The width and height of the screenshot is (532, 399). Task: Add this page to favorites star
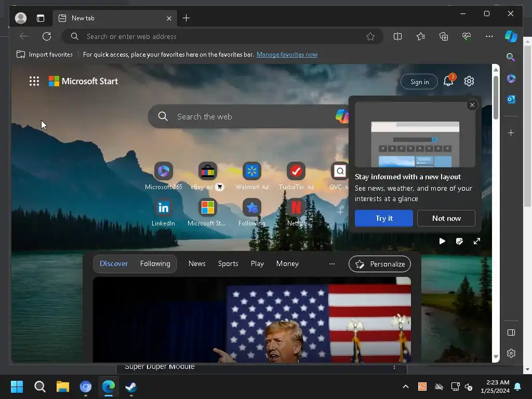(x=370, y=36)
